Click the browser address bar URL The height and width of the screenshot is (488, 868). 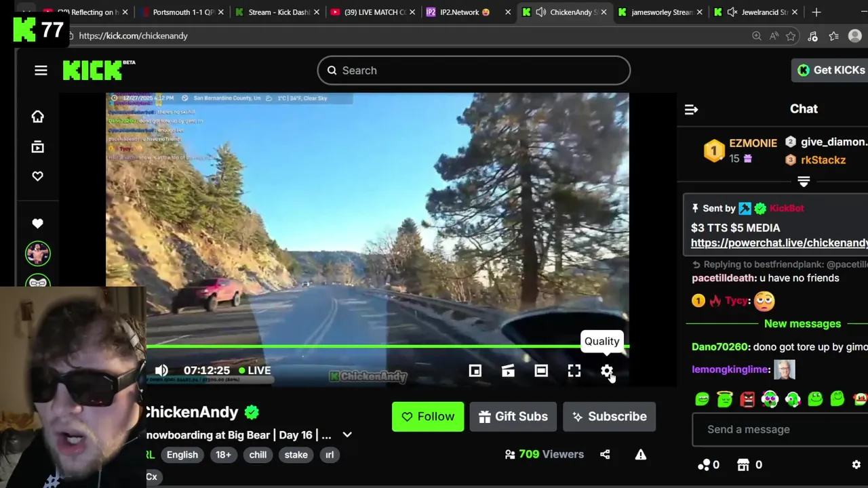click(x=133, y=36)
